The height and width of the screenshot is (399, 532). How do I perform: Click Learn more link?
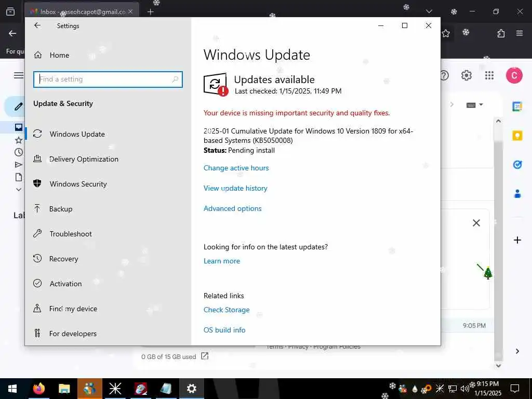pyautogui.click(x=221, y=261)
